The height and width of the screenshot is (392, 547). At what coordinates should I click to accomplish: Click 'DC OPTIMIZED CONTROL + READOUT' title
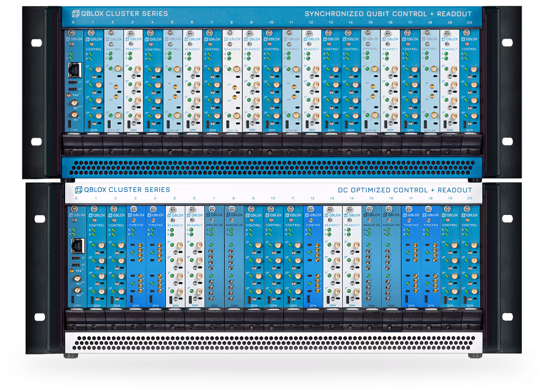405,190
